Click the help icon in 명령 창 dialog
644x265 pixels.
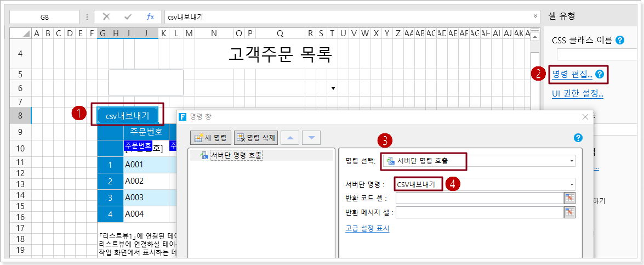tap(578, 138)
